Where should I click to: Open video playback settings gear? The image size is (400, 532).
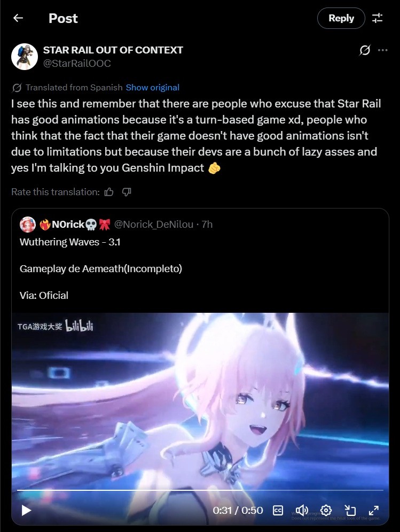point(326,510)
